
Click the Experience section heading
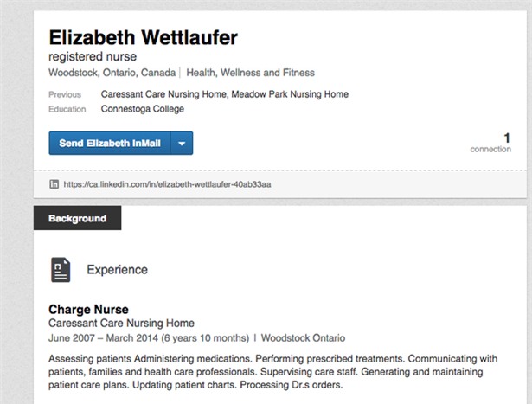coord(117,270)
